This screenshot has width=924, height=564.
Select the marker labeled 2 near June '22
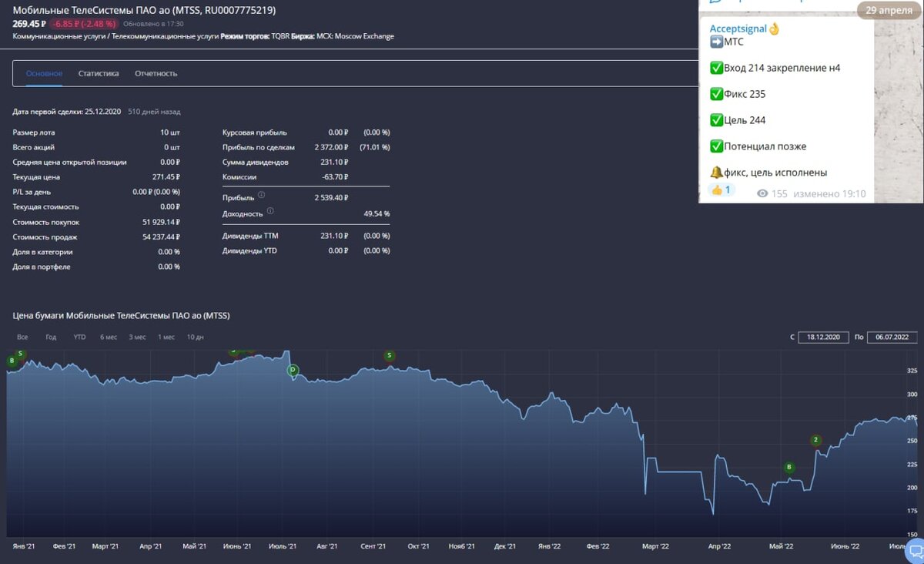[816, 440]
